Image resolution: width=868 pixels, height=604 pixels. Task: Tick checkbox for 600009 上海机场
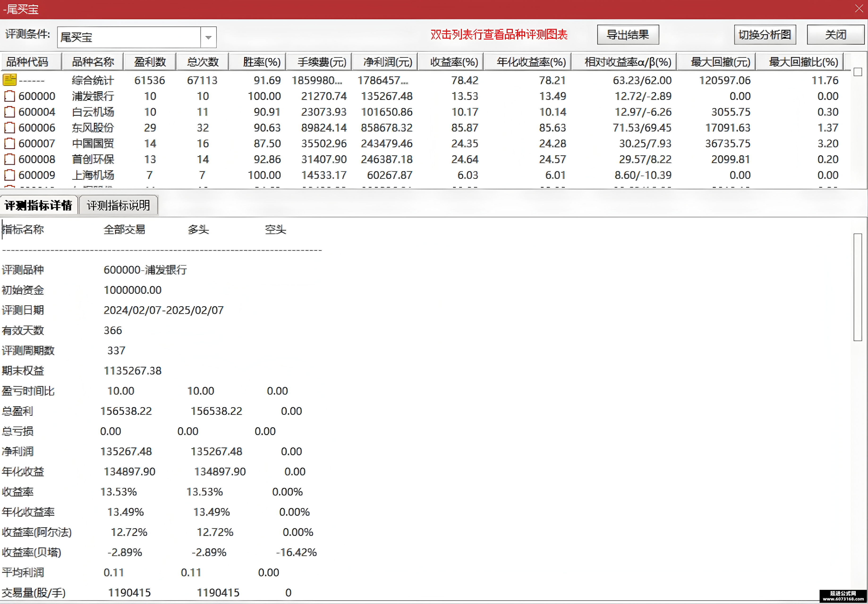[x=9, y=175]
